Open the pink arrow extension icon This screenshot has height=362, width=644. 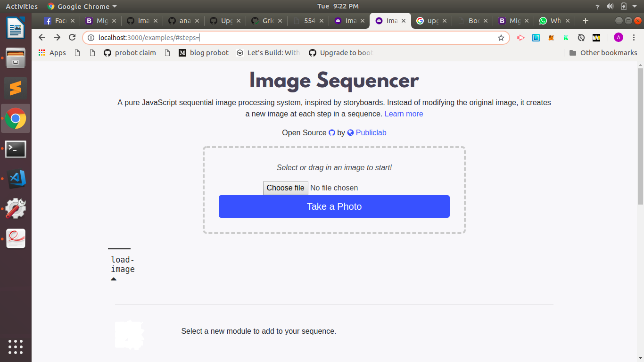pos(521,38)
